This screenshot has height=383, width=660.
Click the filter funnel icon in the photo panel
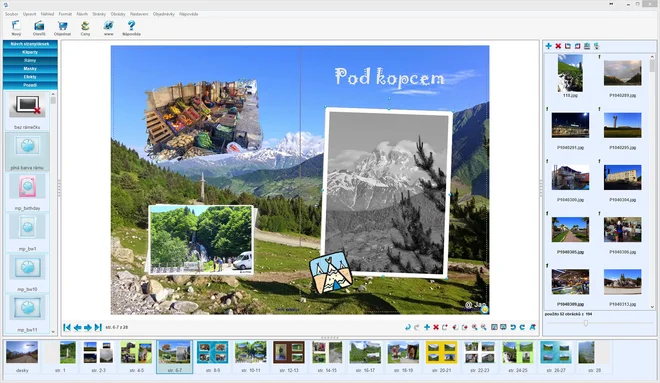(x=596, y=46)
